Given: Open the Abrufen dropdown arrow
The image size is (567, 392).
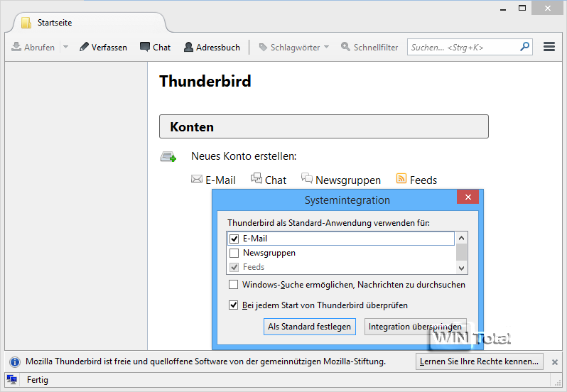Looking at the screenshot, I should pyautogui.click(x=66, y=47).
